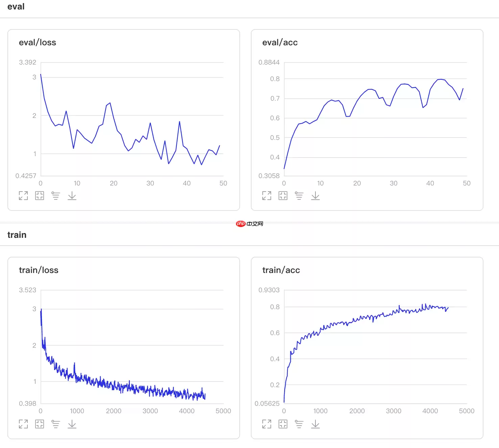
Task: Expand the train/acc chart to fullscreen
Action: (267, 424)
